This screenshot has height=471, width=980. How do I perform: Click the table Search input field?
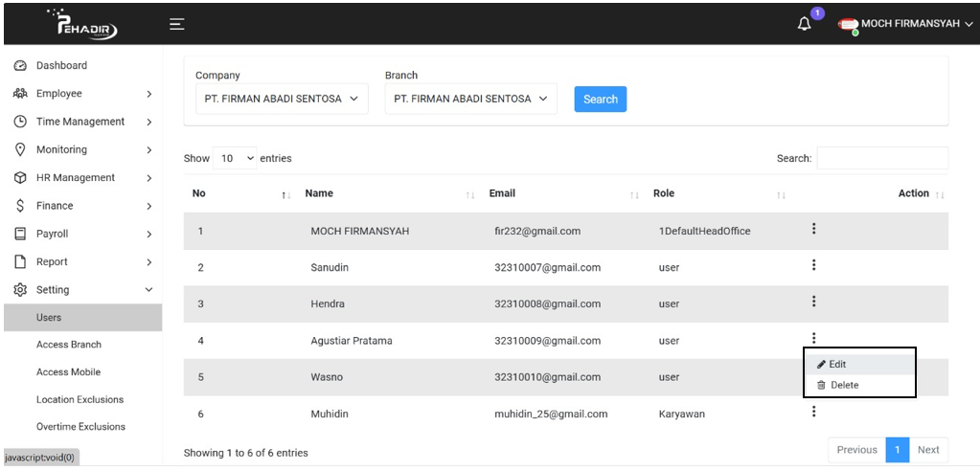pyautogui.click(x=881, y=158)
